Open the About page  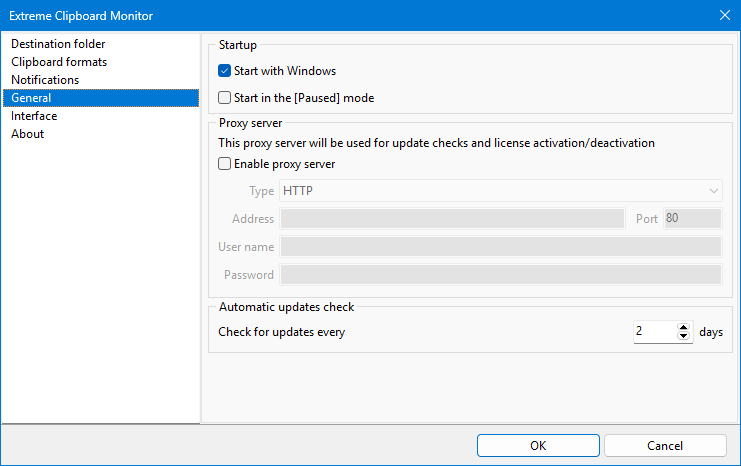click(101, 134)
